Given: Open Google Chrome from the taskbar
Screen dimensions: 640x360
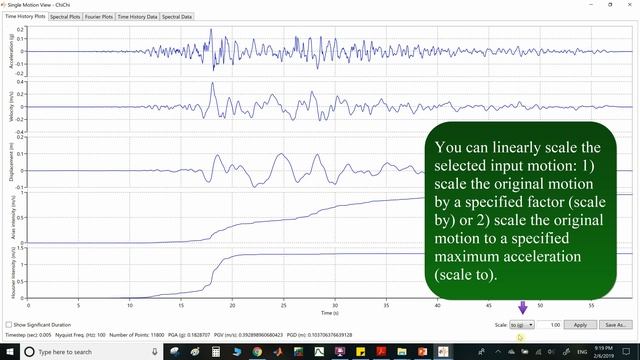Looking at the screenshot, I should (257, 351).
